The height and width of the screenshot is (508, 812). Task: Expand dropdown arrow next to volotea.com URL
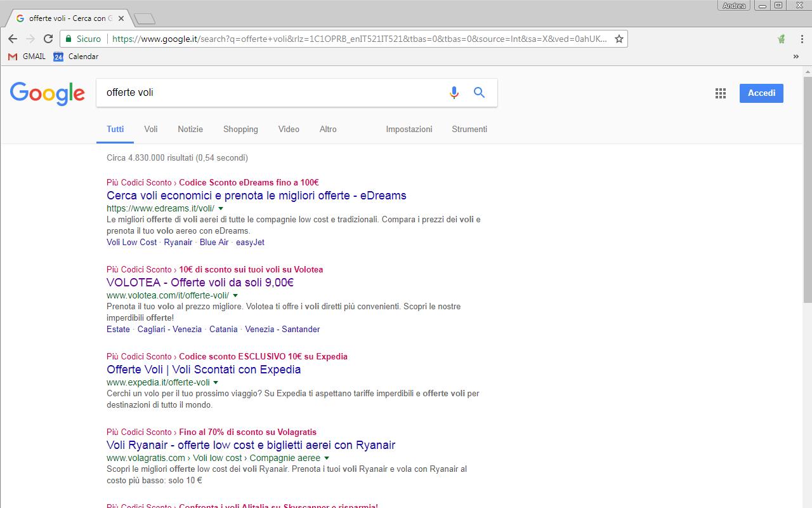tap(235, 295)
